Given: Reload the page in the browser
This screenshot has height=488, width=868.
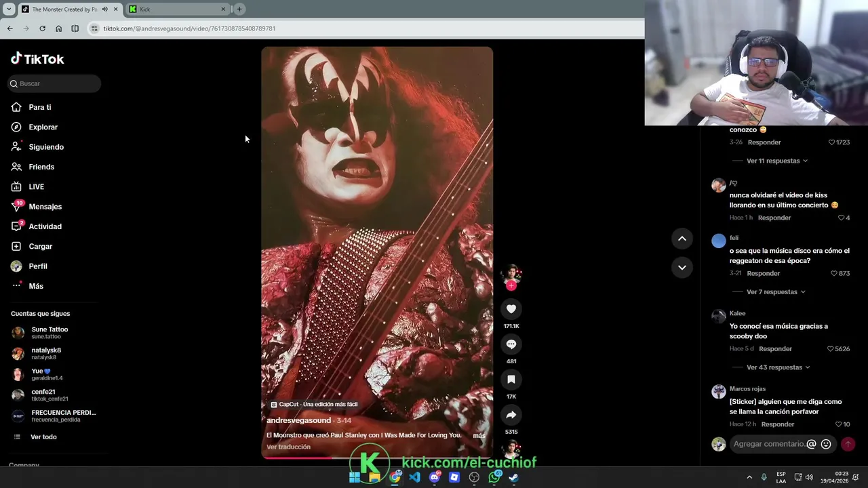Looking at the screenshot, I should (42, 28).
